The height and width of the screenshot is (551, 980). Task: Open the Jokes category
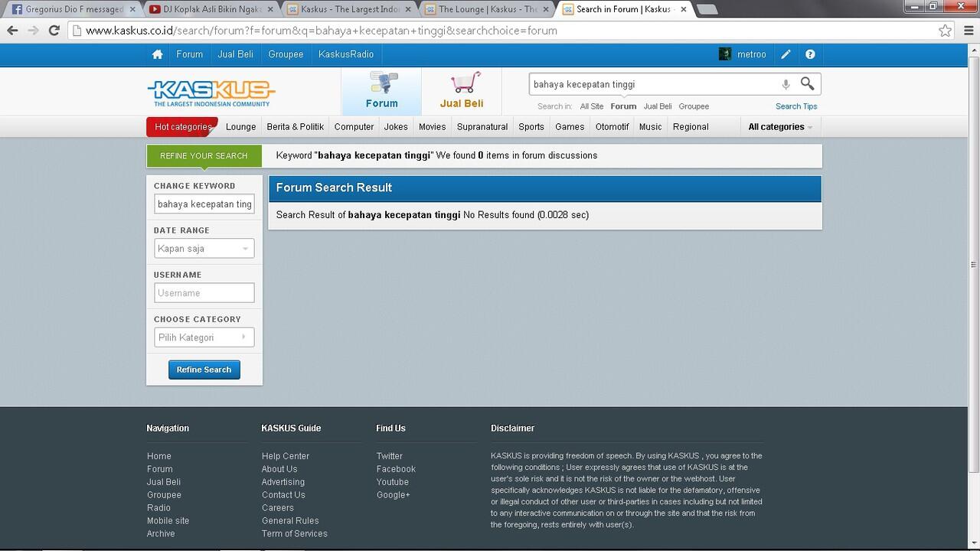tap(396, 127)
